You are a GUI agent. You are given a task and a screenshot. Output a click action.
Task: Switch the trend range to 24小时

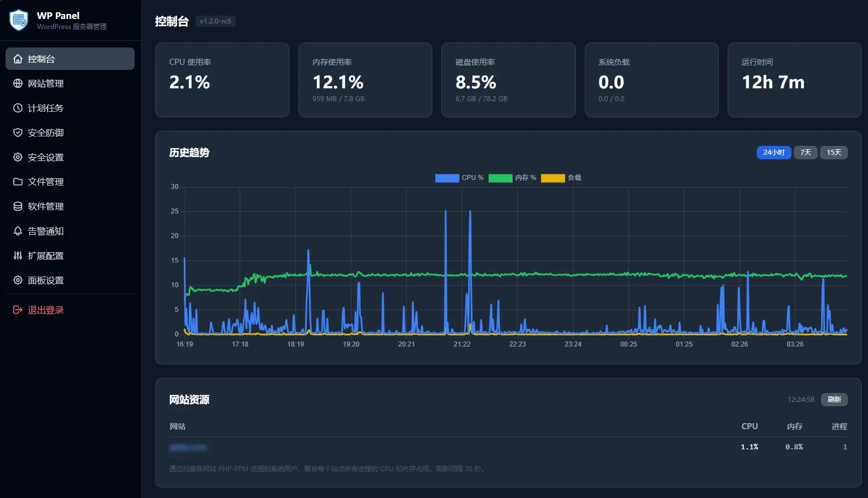click(x=774, y=153)
